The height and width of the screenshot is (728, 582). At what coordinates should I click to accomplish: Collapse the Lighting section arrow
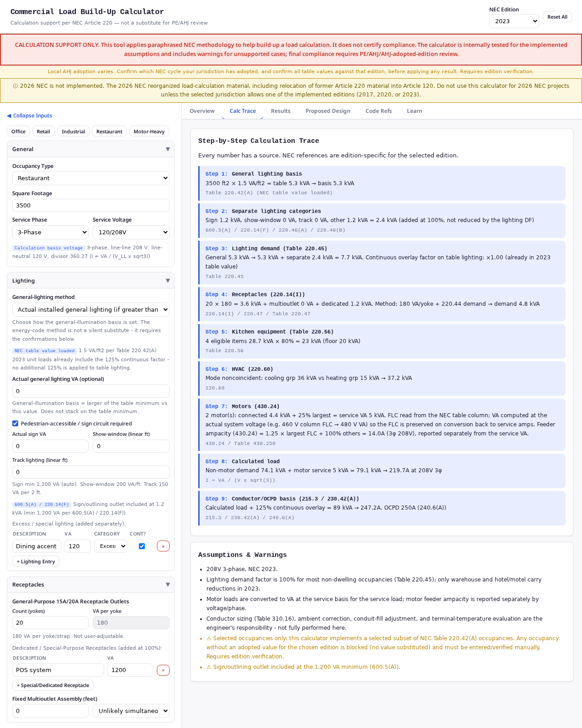[x=168, y=281]
